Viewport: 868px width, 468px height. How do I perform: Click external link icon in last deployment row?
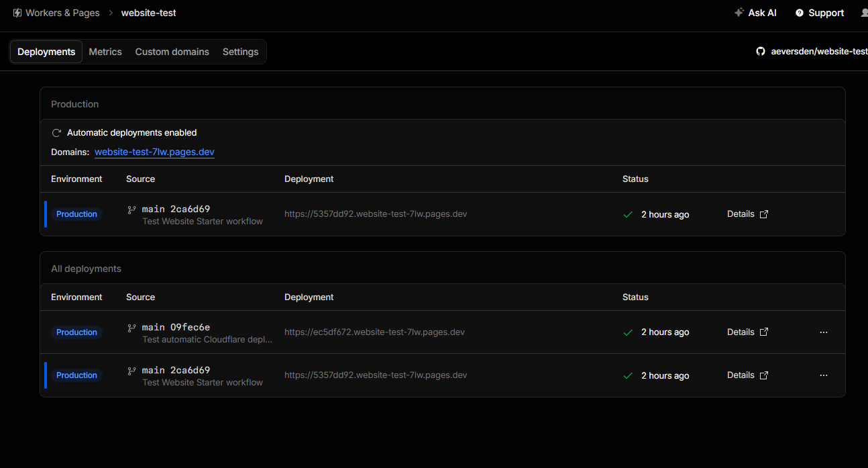tap(764, 375)
